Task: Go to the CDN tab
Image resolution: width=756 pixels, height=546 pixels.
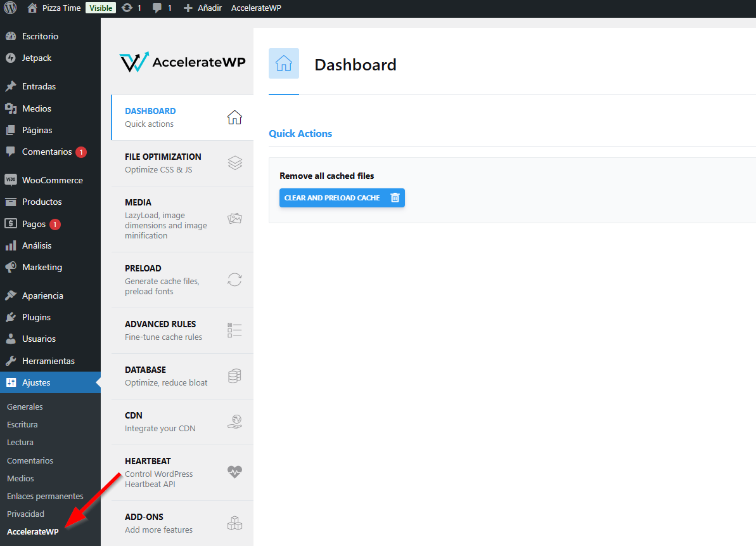Action: pyautogui.click(x=183, y=422)
